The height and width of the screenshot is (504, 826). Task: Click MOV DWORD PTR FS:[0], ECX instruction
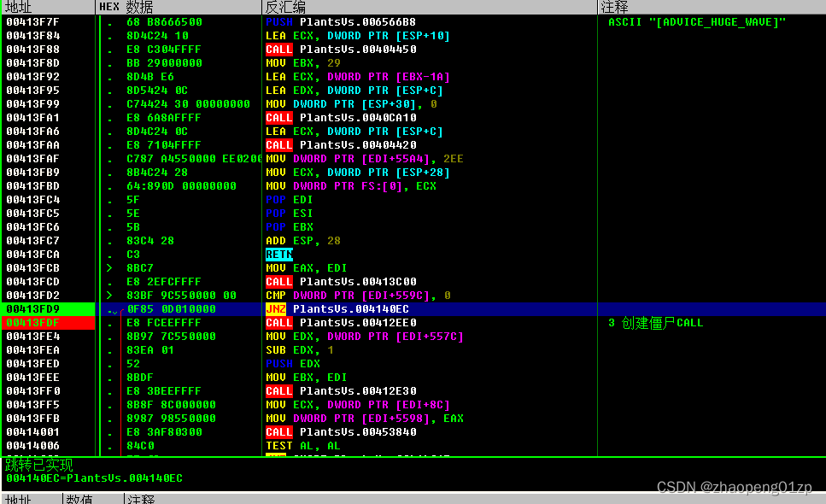(x=351, y=186)
